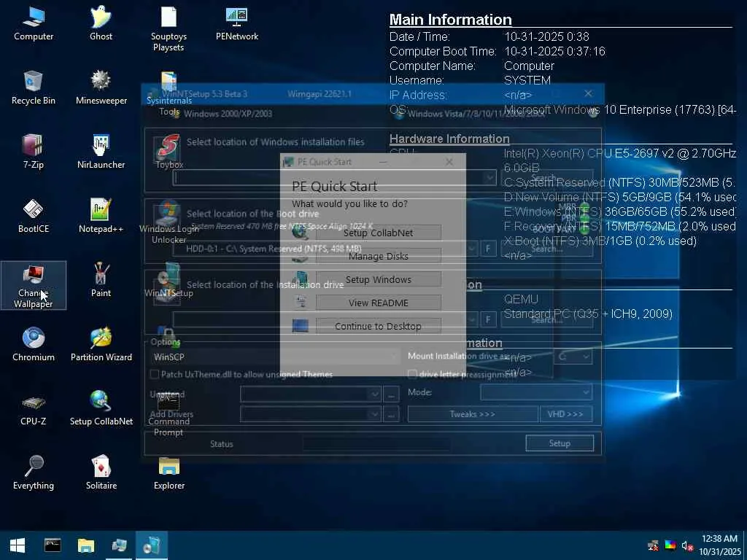Launch the NirLauncher desktop icon
Screen dimensions: 747x560
pos(101,152)
